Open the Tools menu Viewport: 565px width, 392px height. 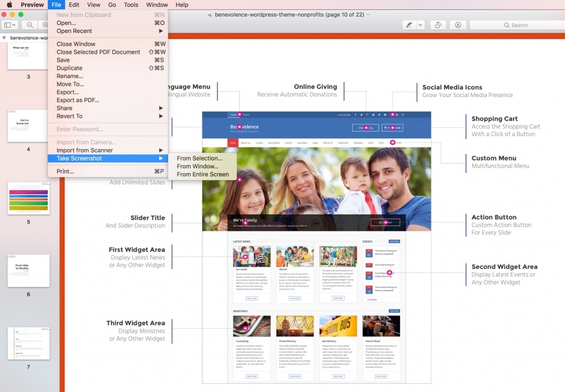tap(131, 4)
